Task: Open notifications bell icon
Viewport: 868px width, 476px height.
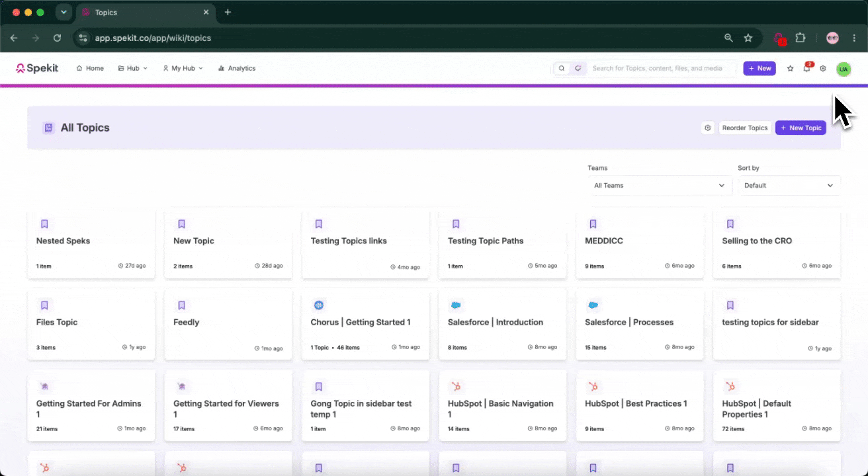Action: (x=806, y=68)
